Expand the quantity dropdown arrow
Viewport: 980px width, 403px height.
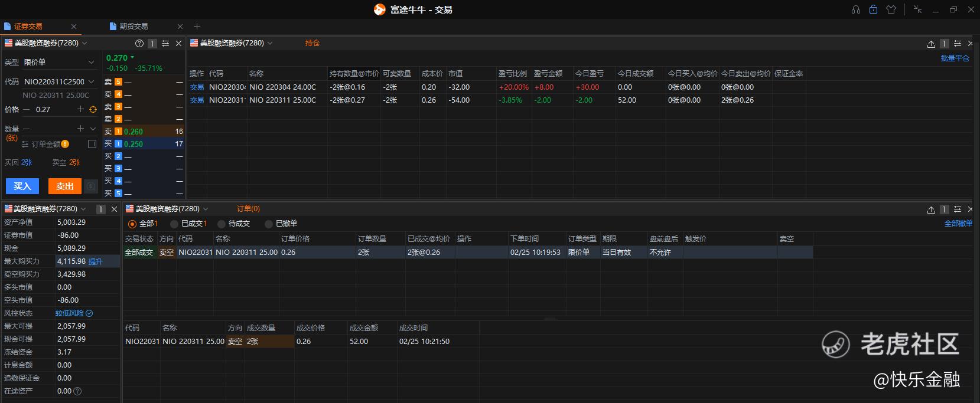(x=93, y=129)
